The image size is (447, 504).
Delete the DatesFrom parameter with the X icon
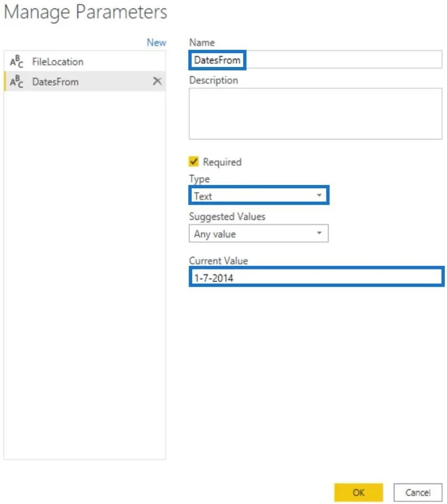[157, 81]
